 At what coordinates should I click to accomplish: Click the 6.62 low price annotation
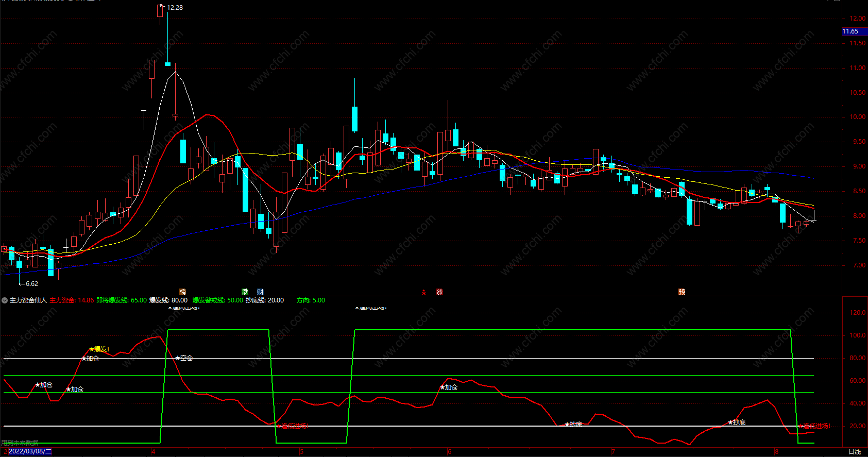pos(32,284)
